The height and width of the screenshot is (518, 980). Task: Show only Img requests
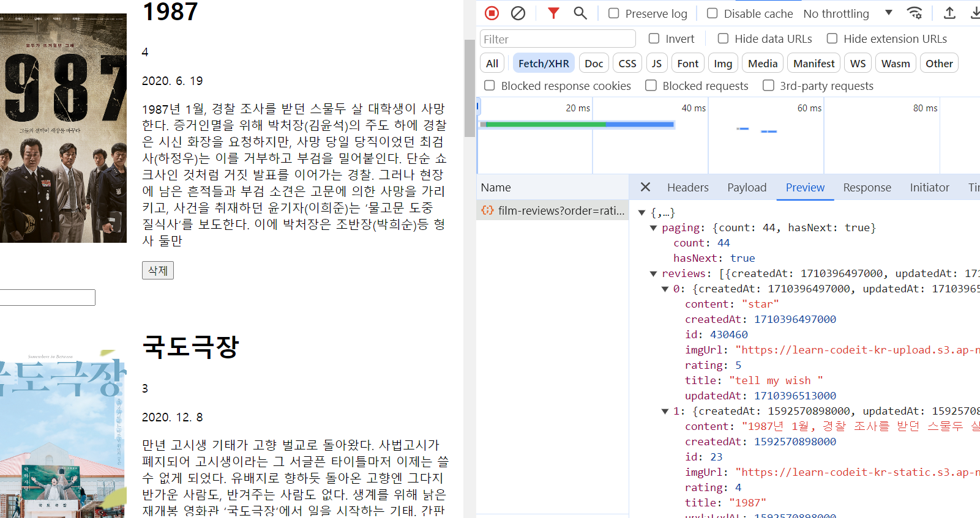(x=723, y=64)
